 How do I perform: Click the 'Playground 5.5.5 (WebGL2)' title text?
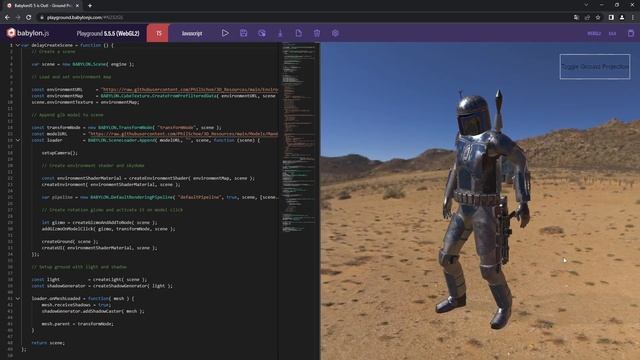pos(108,33)
